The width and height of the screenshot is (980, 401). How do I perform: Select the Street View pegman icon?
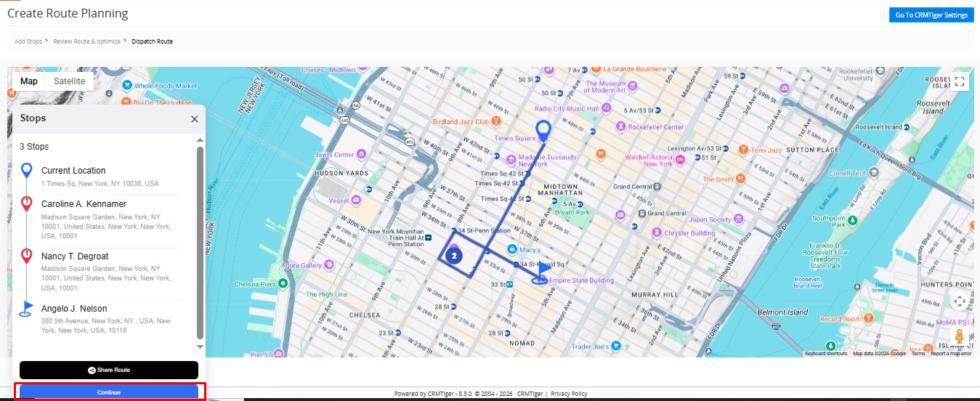point(960,336)
